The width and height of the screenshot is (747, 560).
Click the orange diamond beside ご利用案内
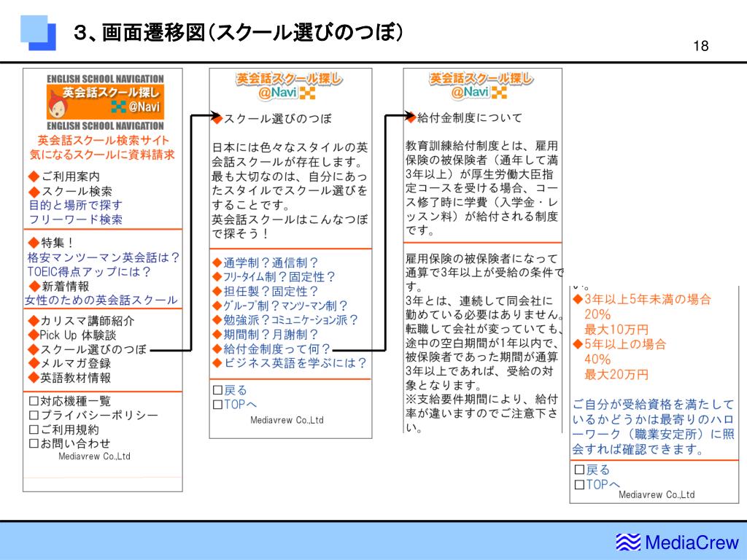[x=34, y=176]
